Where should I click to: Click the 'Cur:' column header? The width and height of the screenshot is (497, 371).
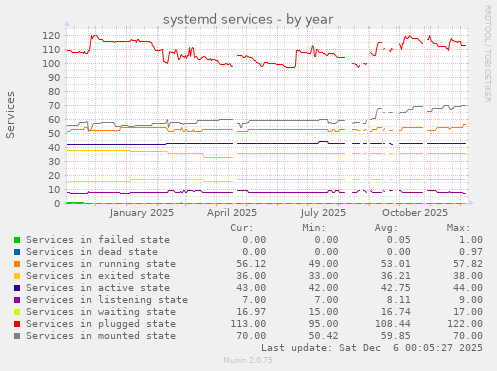pyautogui.click(x=242, y=228)
